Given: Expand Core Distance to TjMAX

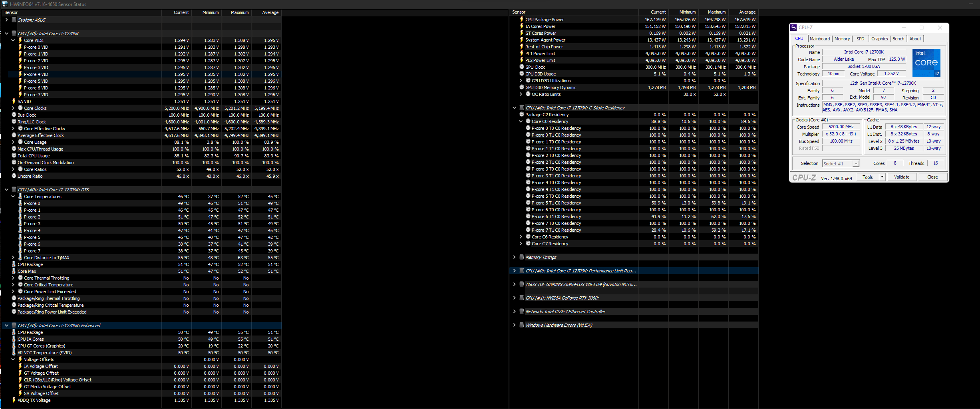Looking at the screenshot, I should coord(13,258).
